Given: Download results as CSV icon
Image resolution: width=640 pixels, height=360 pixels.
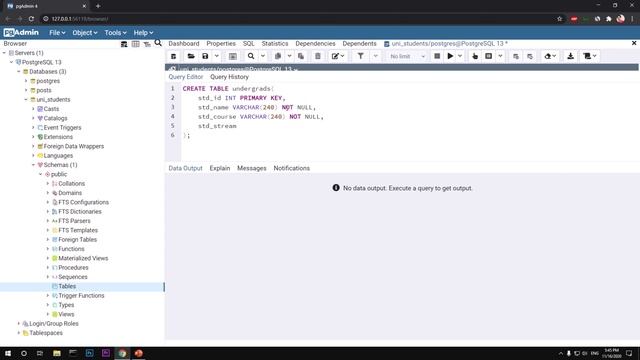Looking at the screenshot, I should click(571, 56).
